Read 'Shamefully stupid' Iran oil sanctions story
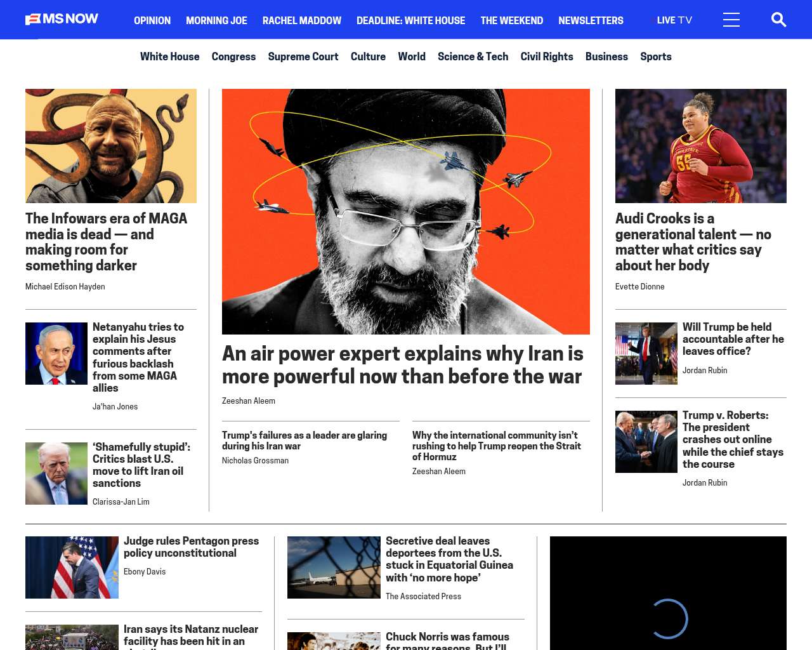Viewport: 812px width, 650px height. 141,465
